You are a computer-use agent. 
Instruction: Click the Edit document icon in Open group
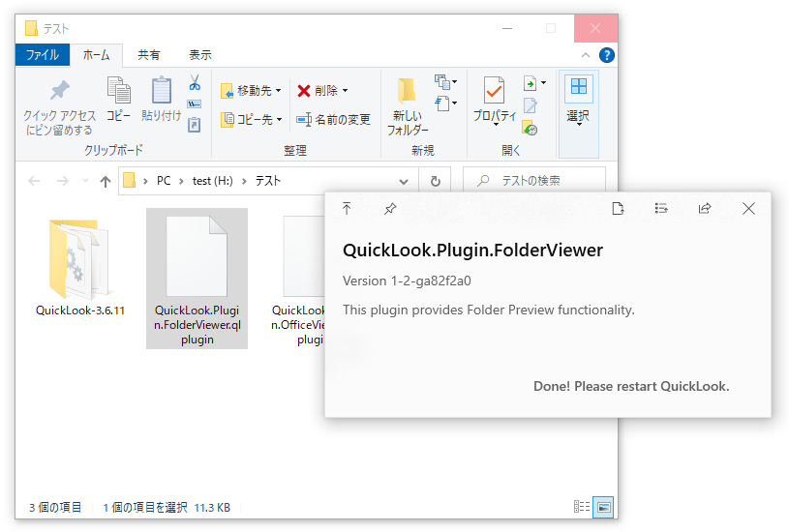point(531,105)
